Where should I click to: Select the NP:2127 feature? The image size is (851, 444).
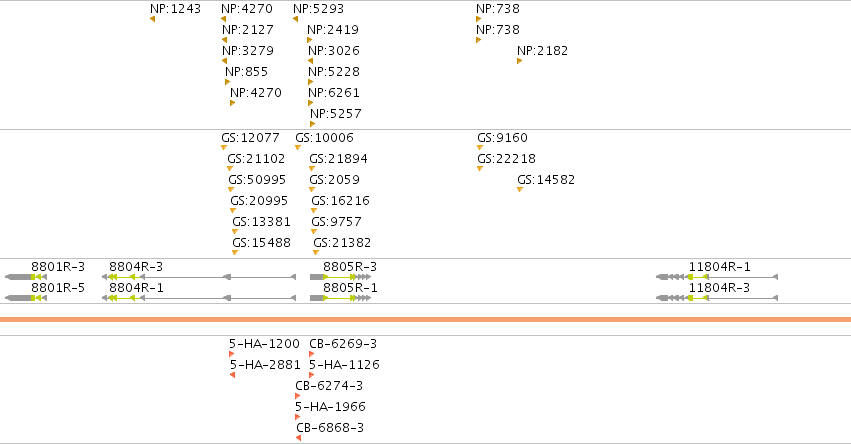pyautogui.click(x=225, y=40)
